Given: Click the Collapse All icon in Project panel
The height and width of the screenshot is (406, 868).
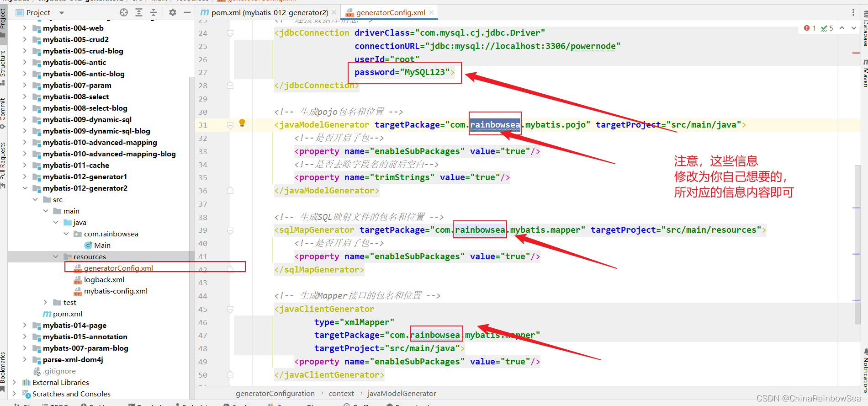Looking at the screenshot, I should point(153,12).
